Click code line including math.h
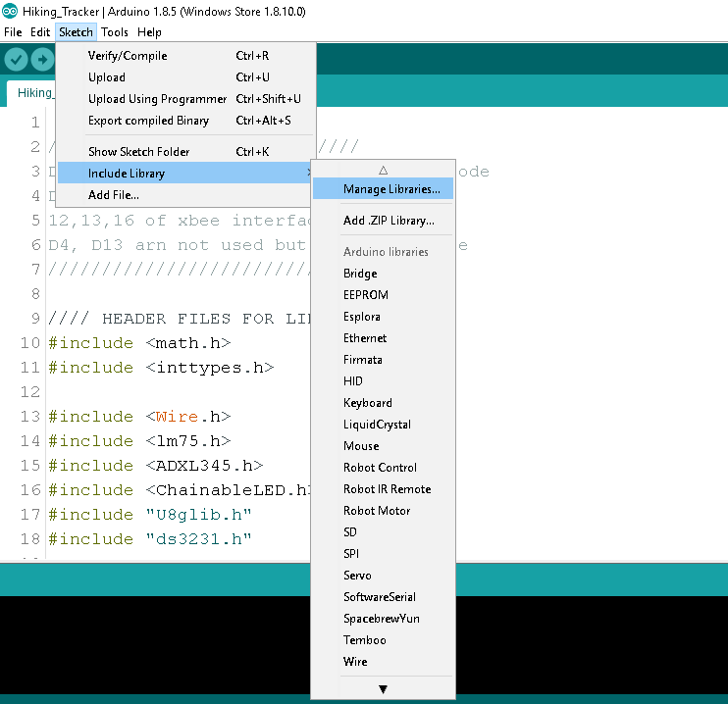Viewport: 728px width, 704px height. tap(138, 343)
